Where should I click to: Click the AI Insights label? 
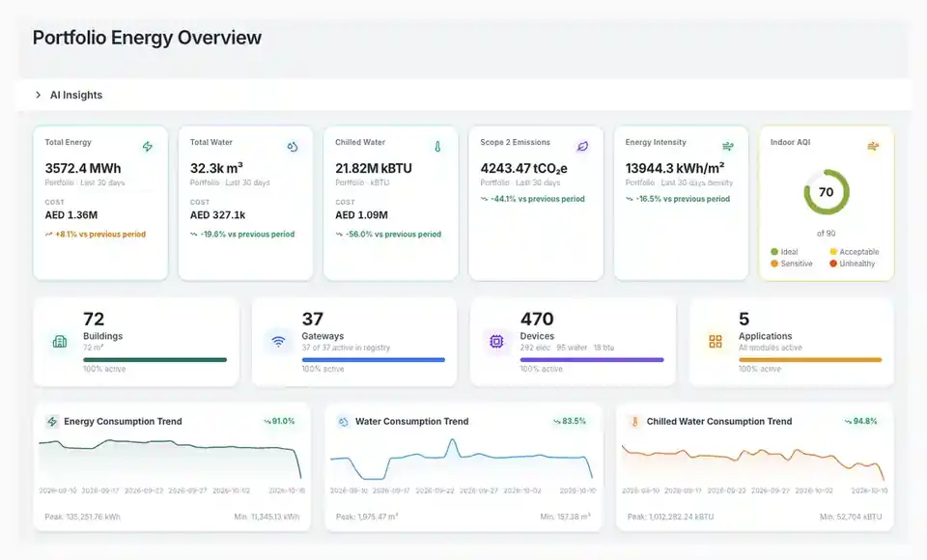tap(76, 95)
